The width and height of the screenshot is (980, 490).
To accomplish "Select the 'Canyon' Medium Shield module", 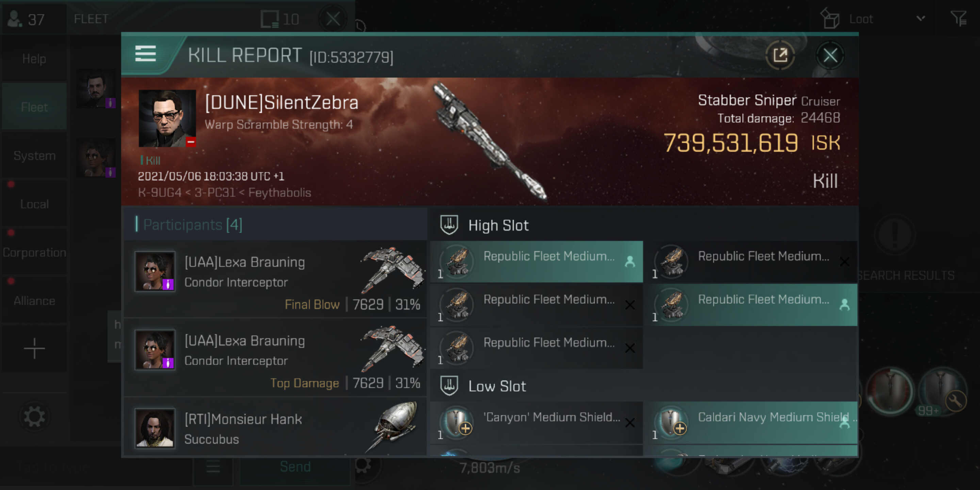I will 536,422.
